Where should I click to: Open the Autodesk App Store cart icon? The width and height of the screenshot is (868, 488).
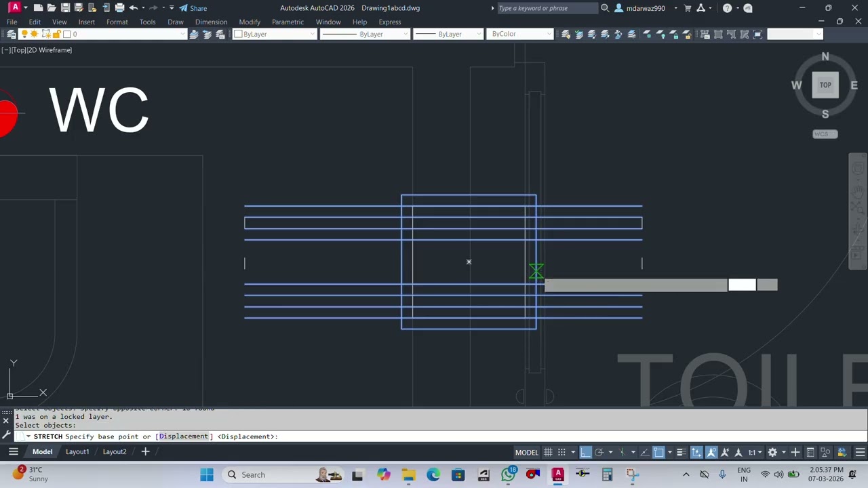click(x=688, y=8)
